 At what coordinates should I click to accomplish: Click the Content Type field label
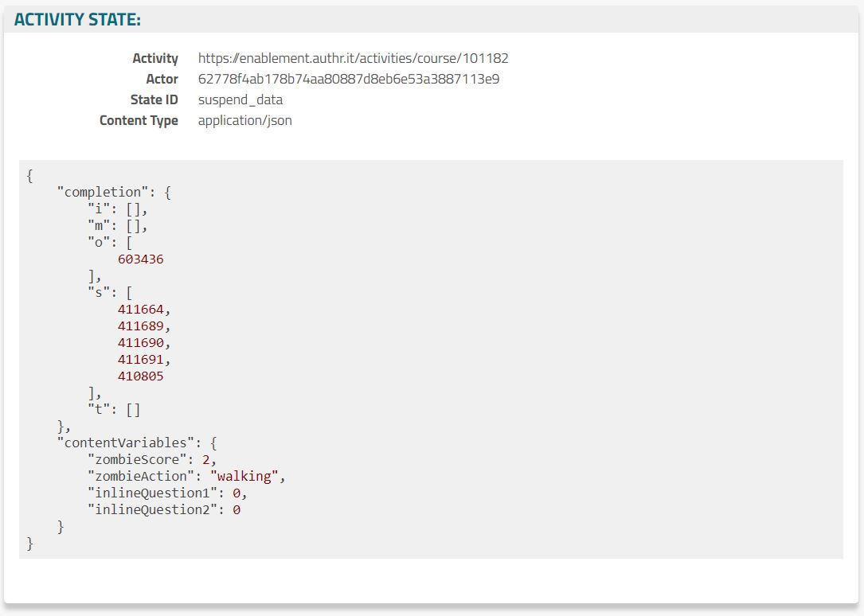click(139, 120)
